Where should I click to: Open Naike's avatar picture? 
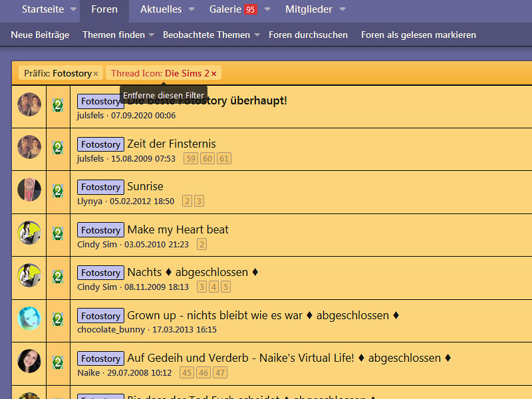(29, 361)
